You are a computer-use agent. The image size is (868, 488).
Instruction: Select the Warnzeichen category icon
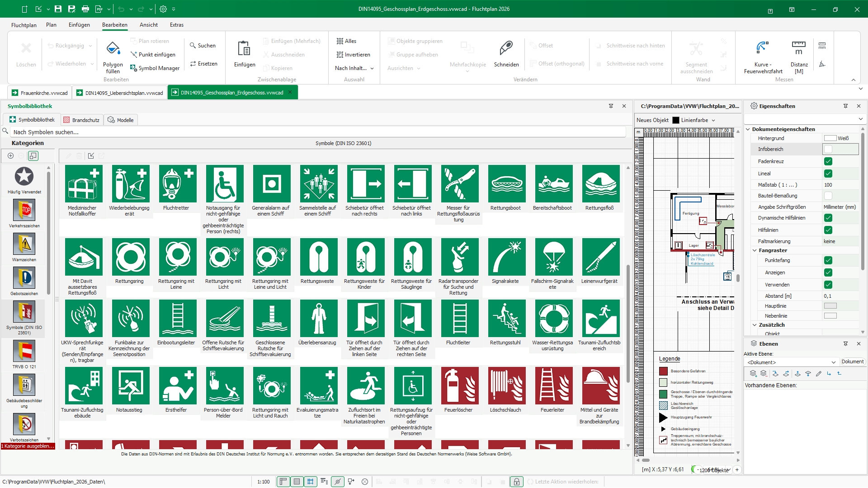click(24, 244)
